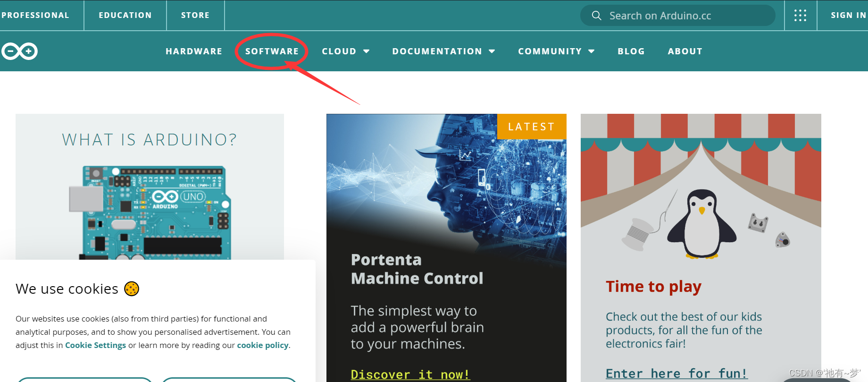The width and height of the screenshot is (868, 382).
Task: Click the Portenta Machine Control heading
Action: coord(417,269)
